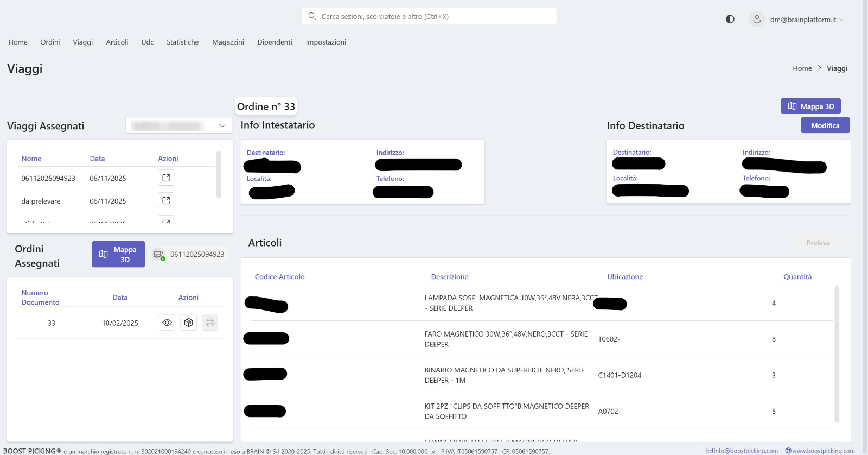Click Home breadcrumb link
The image size is (868, 455).
[802, 68]
